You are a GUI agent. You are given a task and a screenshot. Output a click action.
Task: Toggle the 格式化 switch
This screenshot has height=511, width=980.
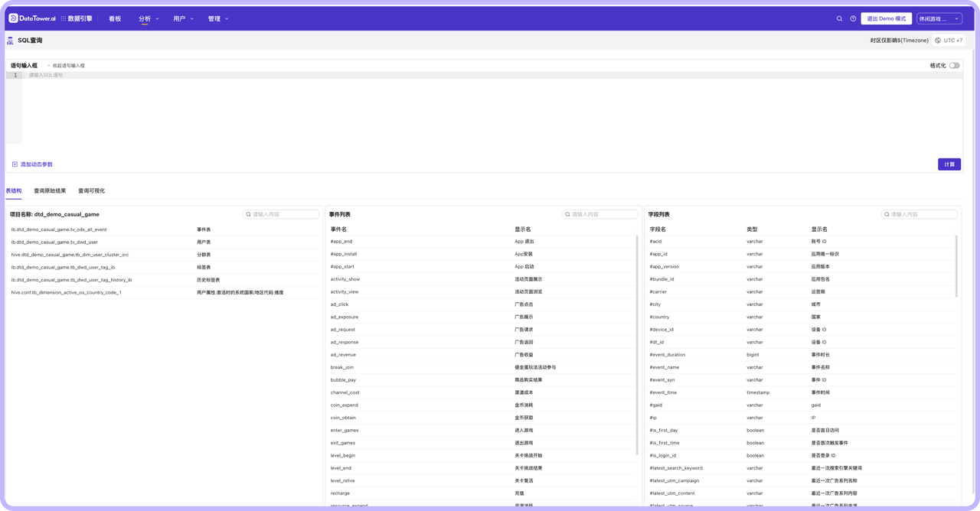pyautogui.click(x=954, y=66)
